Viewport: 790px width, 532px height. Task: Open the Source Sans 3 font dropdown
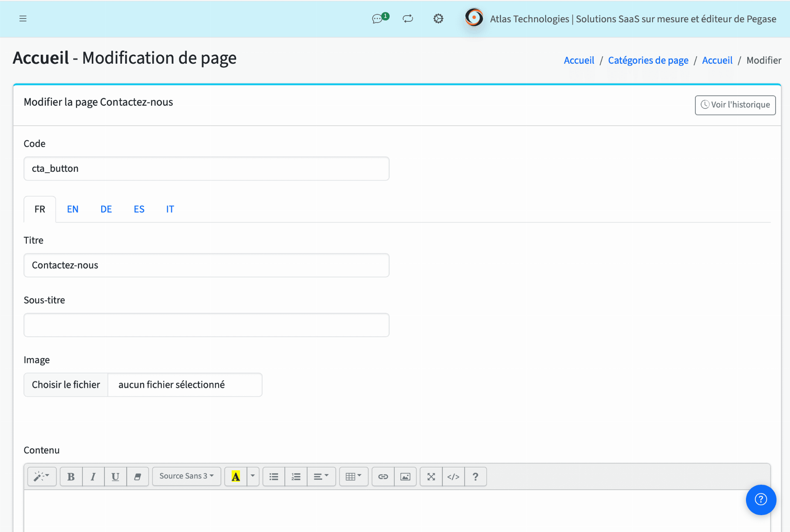tap(186, 476)
